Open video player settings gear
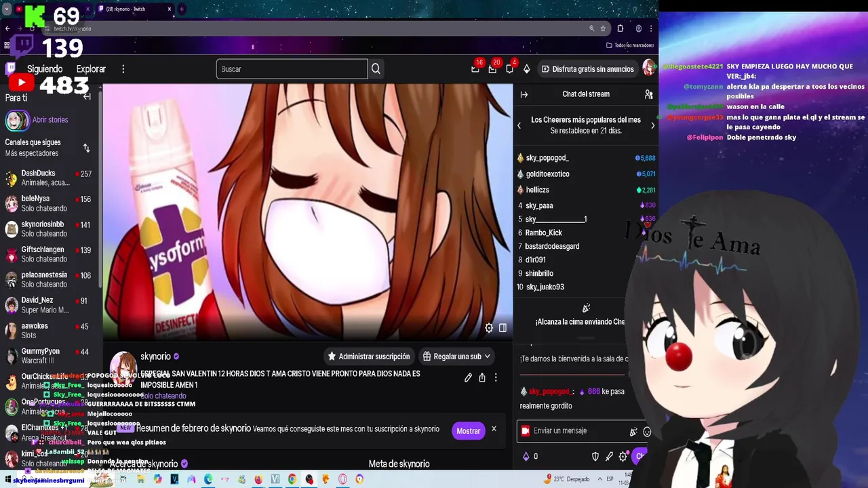This screenshot has width=868, height=488. pos(489,327)
